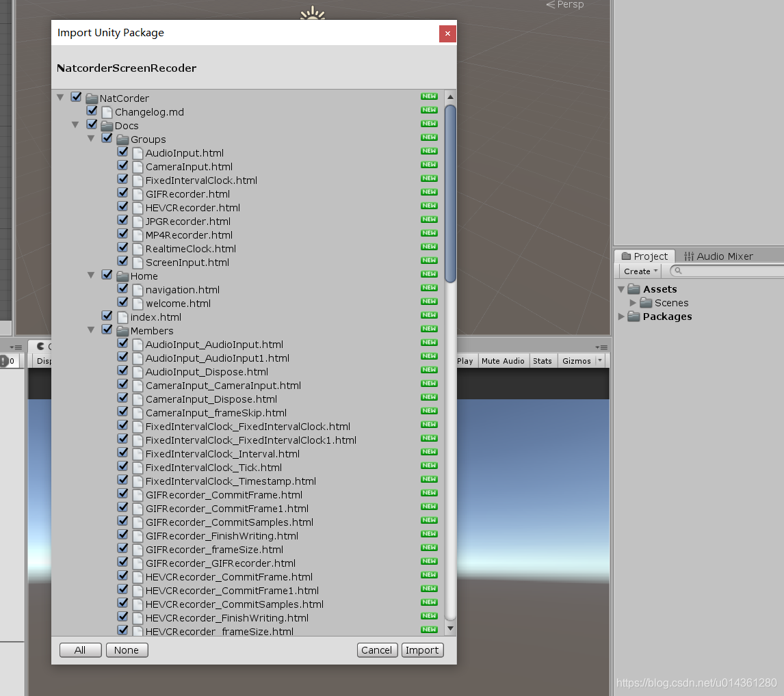Toggle Stats in Game view toolbar
Viewport: 784px width, 696px height.
(542, 361)
